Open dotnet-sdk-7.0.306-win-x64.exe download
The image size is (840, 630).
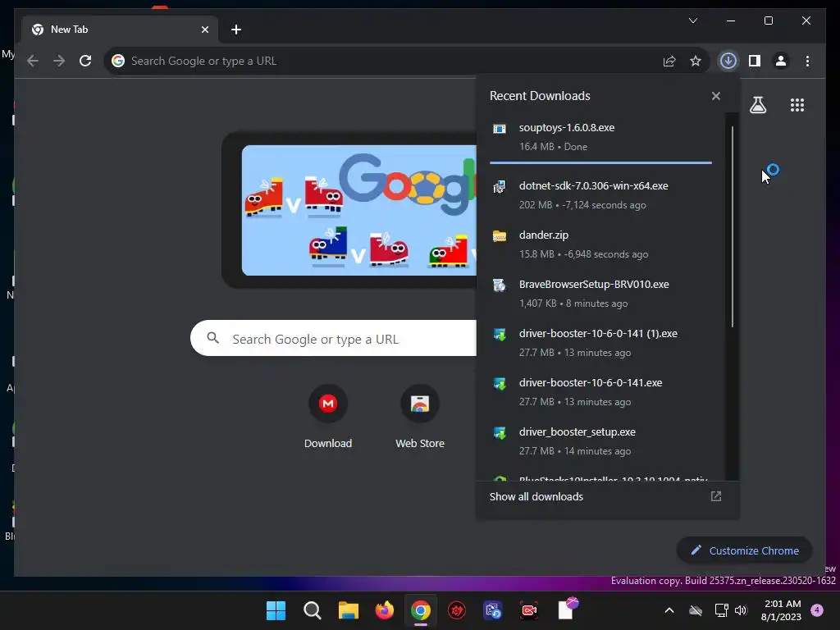[x=600, y=195]
